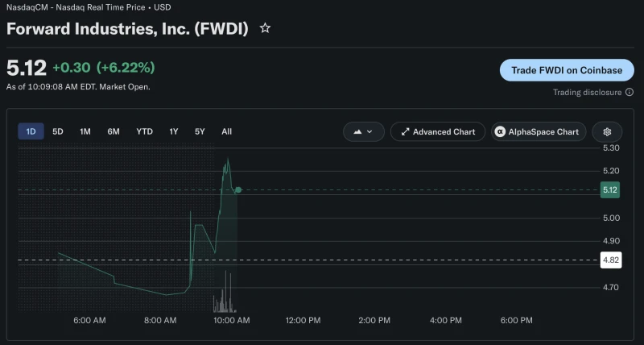Choose the 1Y time range
644x345 pixels.
[174, 131]
